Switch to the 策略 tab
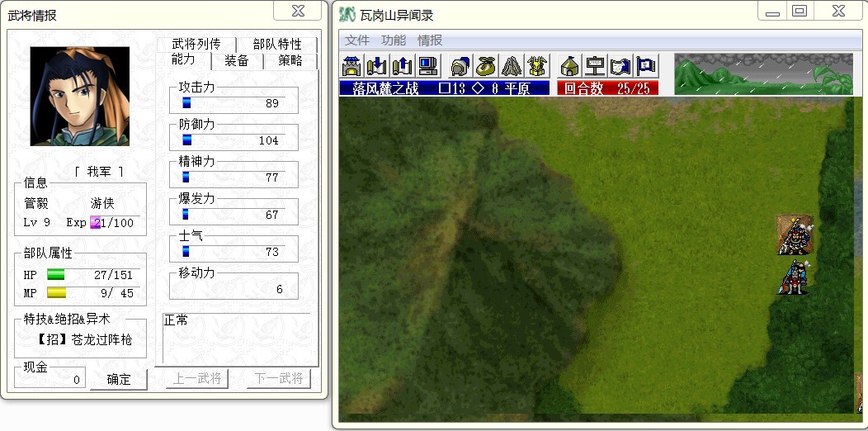Viewport: 868px width, 431px height. point(290,61)
